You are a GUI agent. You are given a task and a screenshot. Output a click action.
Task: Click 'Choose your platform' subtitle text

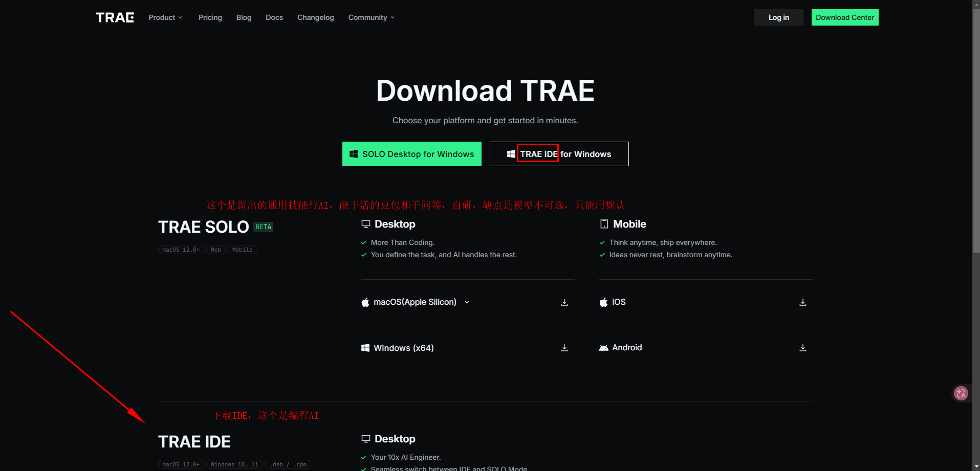point(485,121)
